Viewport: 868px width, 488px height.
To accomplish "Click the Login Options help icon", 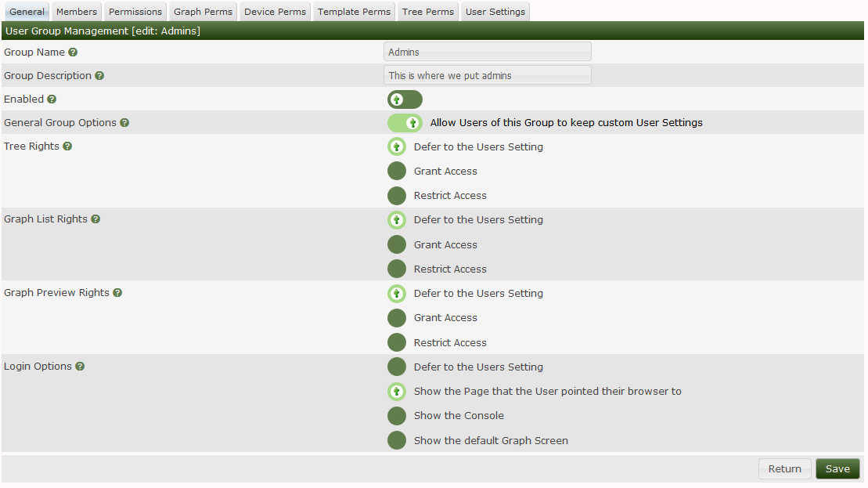I will click(x=80, y=367).
